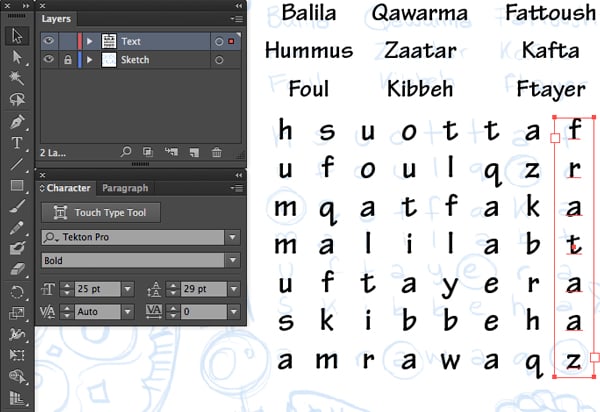Target the Sketch layer circle
600x412 pixels.
coord(219,60)
